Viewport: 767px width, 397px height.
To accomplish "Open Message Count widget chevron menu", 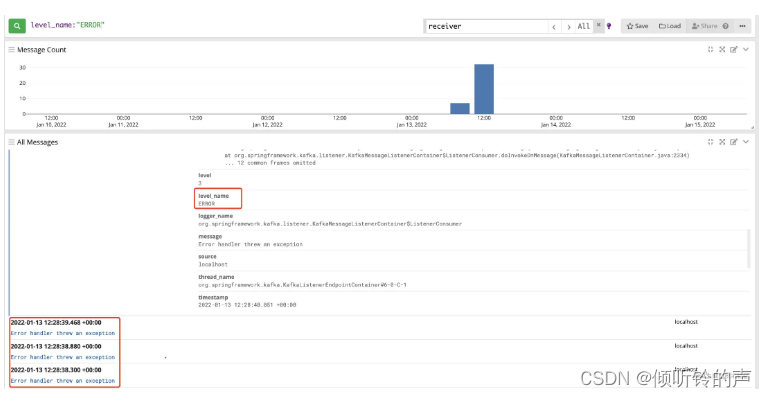I will (745, 50).
